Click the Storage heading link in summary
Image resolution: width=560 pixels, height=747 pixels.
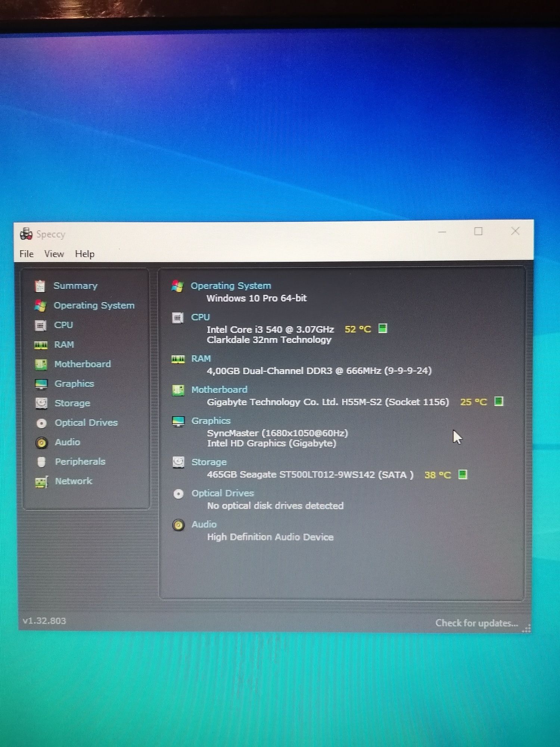click(209, 462)
